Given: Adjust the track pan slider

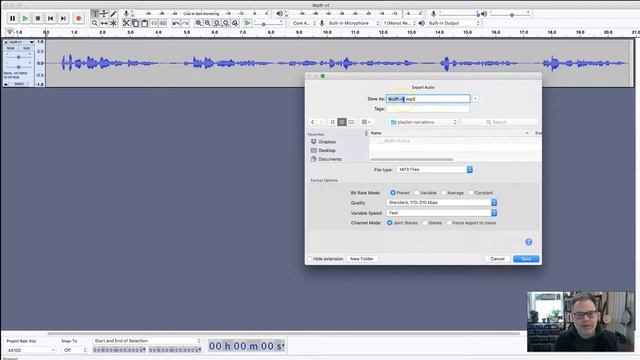Looking at the screenshot, I should 18,67.
